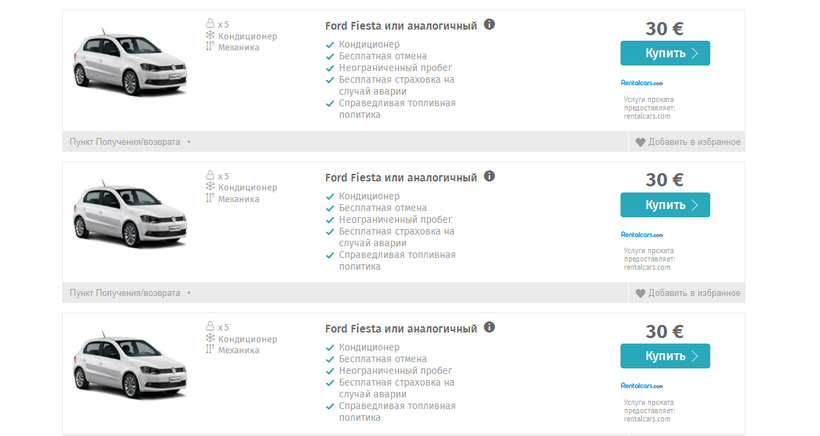Expand "Пункт Получения/возврата" in the top listing
This screenshot has height=436, width=820.
[x=129, y=142]
